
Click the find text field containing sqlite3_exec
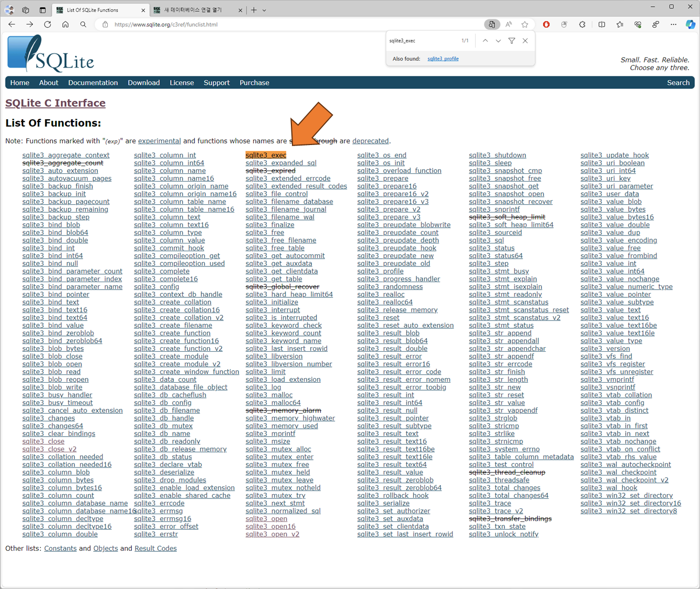(422, 41)
